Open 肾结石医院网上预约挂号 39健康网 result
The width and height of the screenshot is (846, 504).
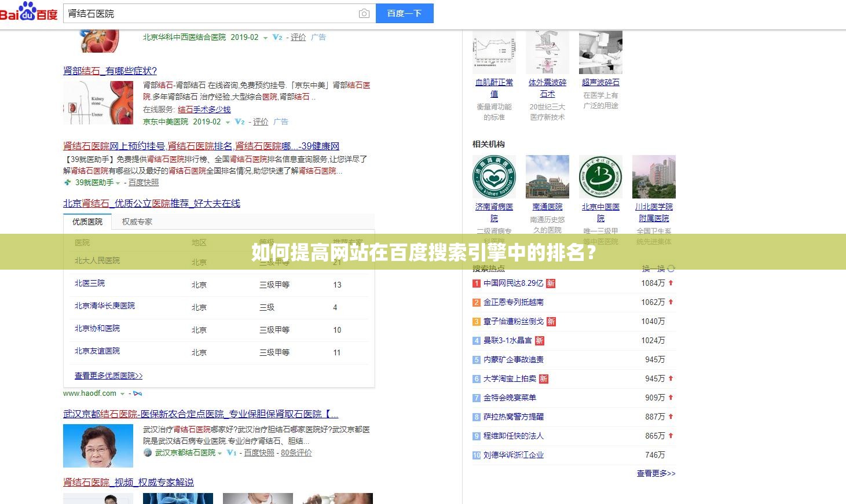pyautogui.click(x=201, y=146)
